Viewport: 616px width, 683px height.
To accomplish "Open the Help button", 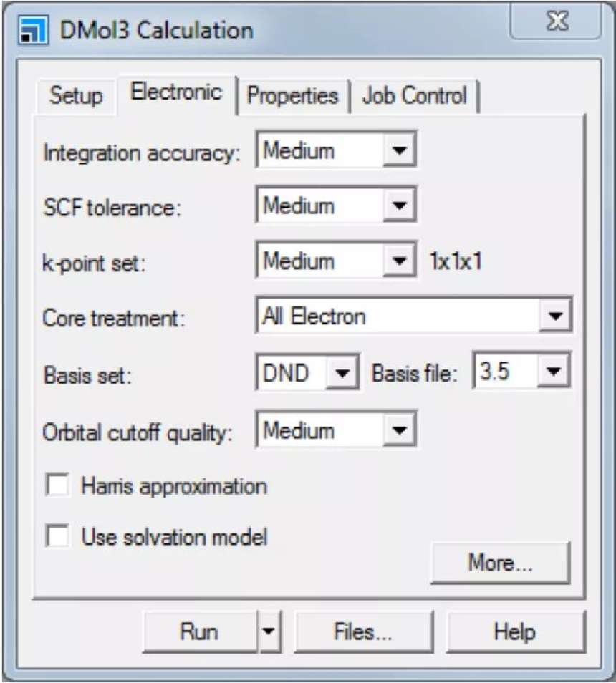I will click(515, 632).
